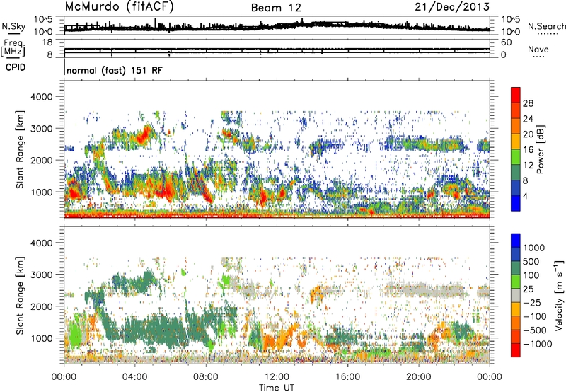Image resolution: width=566 pixels, height=392 pixels.
Task: Pick the gray -25 to 25 velocity segment
Action: [x=516, y=295]
